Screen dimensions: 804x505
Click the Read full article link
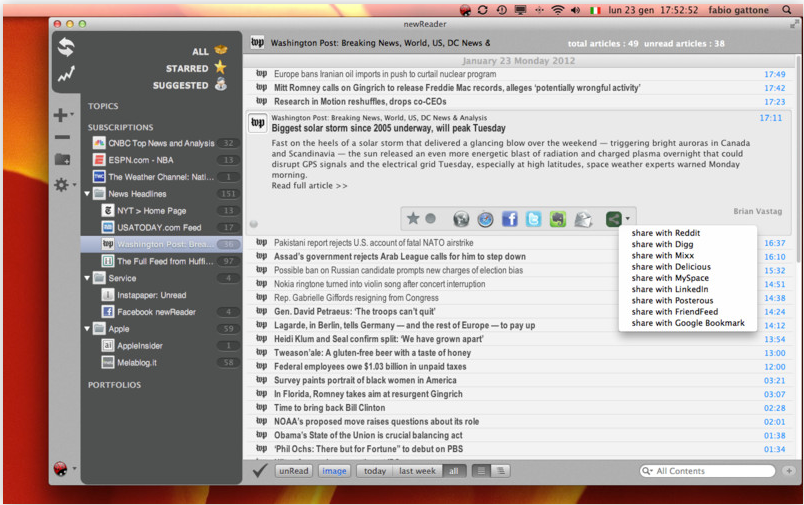309,186
